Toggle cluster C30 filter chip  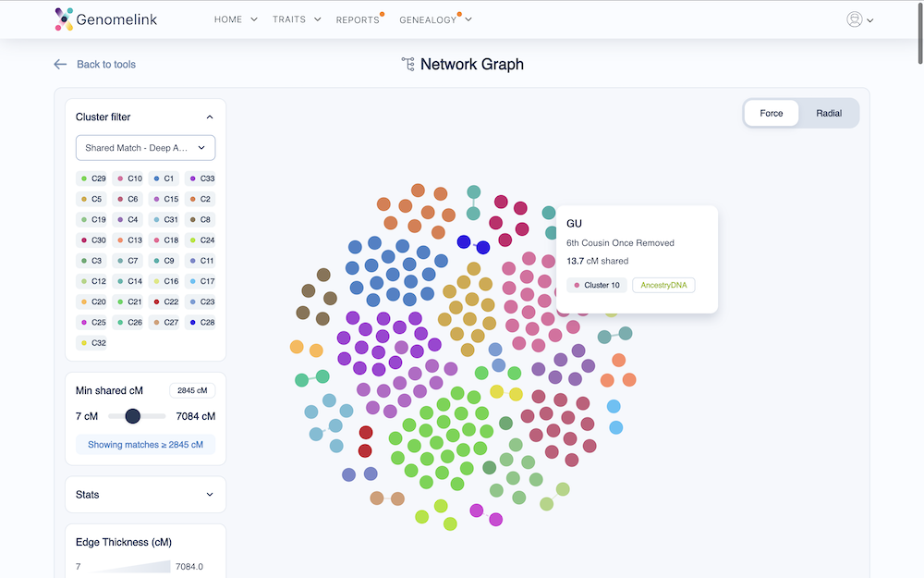coord(91,240)
